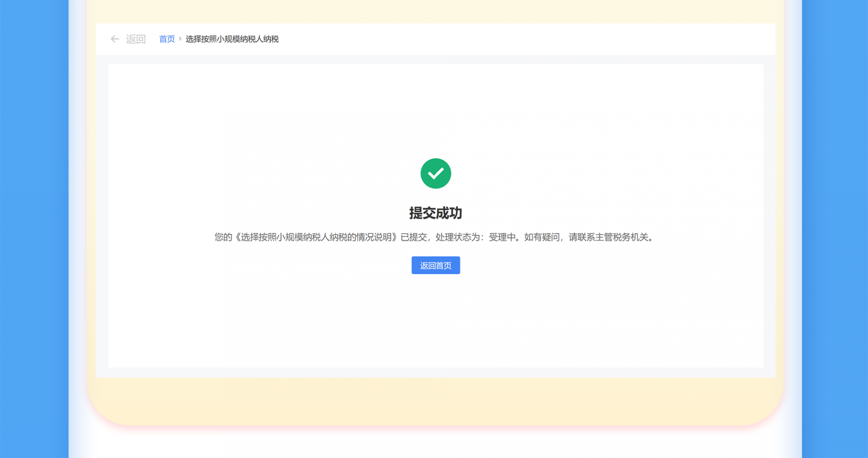Click the green success checkmark icon
This screenshot has width=868, height=458.
pyautogui.click(x=435, y=174)
